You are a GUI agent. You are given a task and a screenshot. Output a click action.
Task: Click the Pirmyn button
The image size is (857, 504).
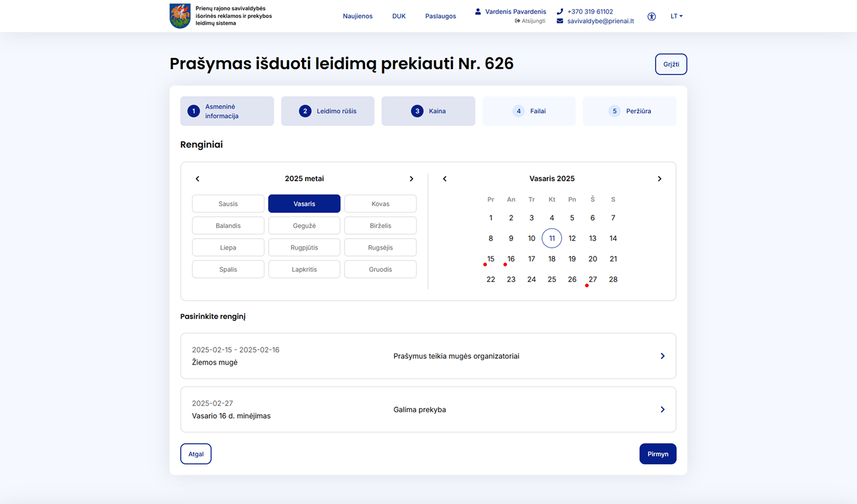pyautogui.click(x=657, y=454)
